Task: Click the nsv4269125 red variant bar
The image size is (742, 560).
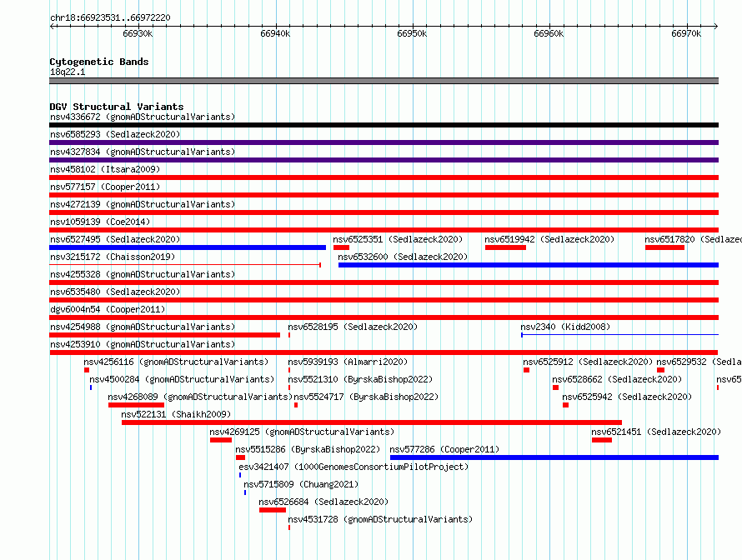Action: [x=221, y=440]
